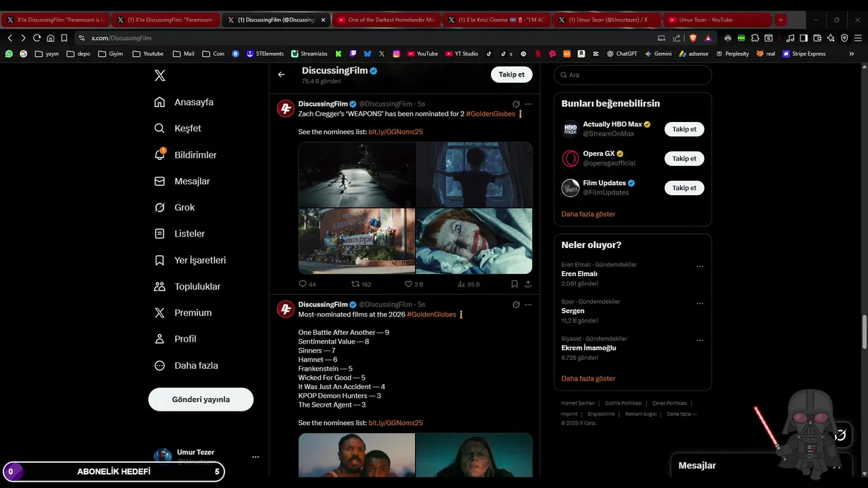The width and height of the screenshot is (868, 488).
Task: Click Daha fazla göster under suggestions
Action: pos(588,214)
